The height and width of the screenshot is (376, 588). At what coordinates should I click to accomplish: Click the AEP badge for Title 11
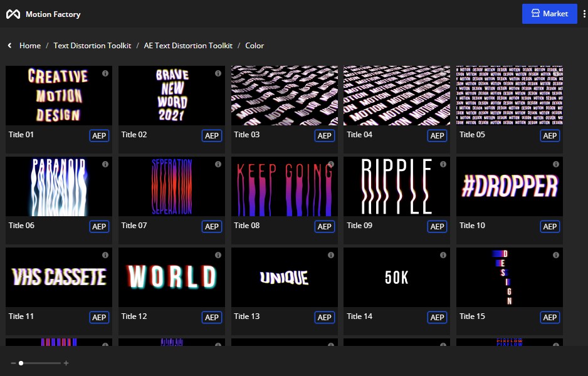(x=99, y=318)
